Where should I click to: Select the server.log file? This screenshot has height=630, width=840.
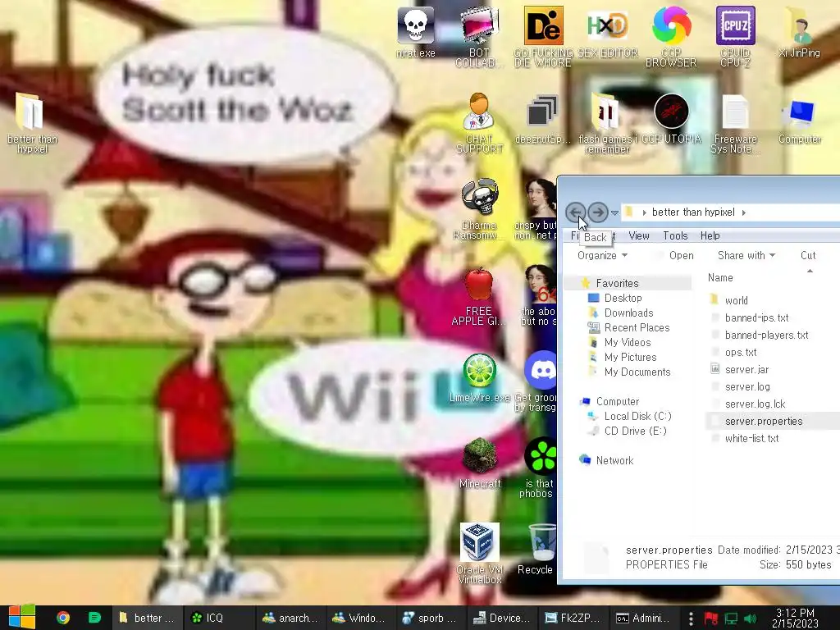click(x=746, y=387)
